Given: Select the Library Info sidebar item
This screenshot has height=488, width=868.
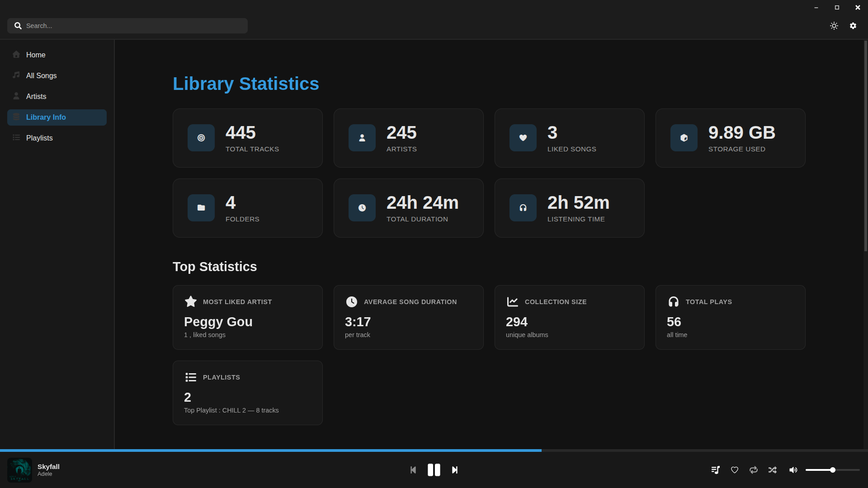Looking at the screenshot, I should (46, 117).
